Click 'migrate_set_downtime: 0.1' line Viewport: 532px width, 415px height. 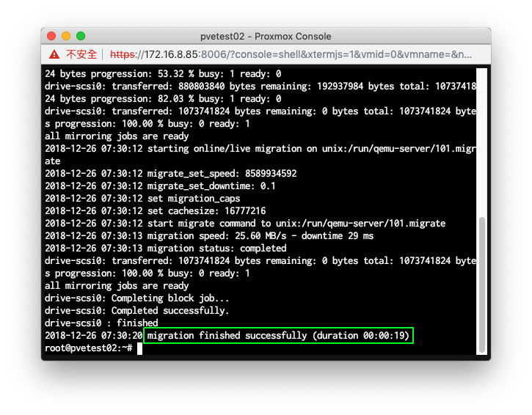pyautogui.click(x=160, y=186)
